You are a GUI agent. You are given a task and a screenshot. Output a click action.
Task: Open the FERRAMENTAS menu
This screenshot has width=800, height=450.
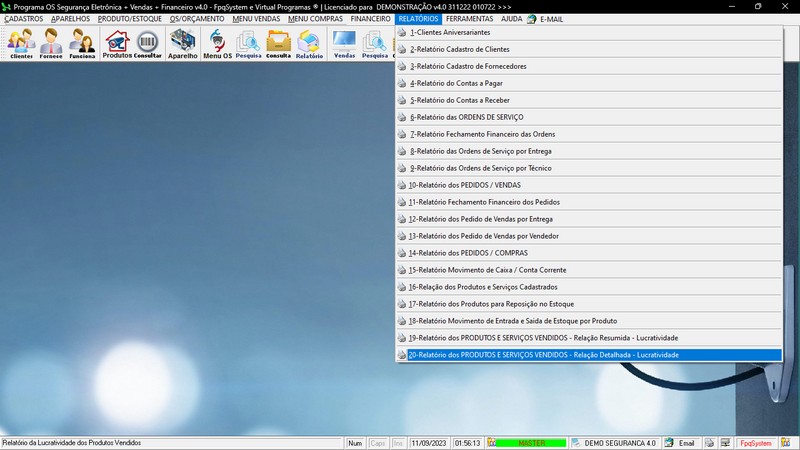point(469,19)
